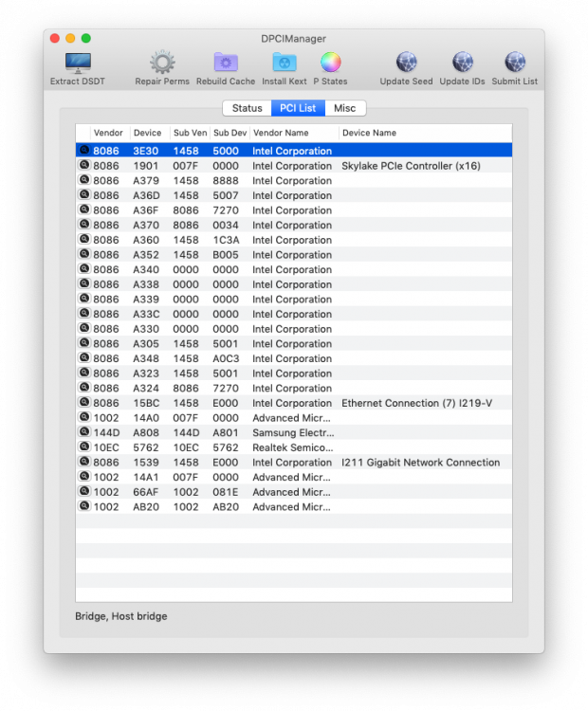Click device ID cell 'A33C'
The height and width of the screenshot is (711, 588).
pyautogui.click(x=146, y=314)
